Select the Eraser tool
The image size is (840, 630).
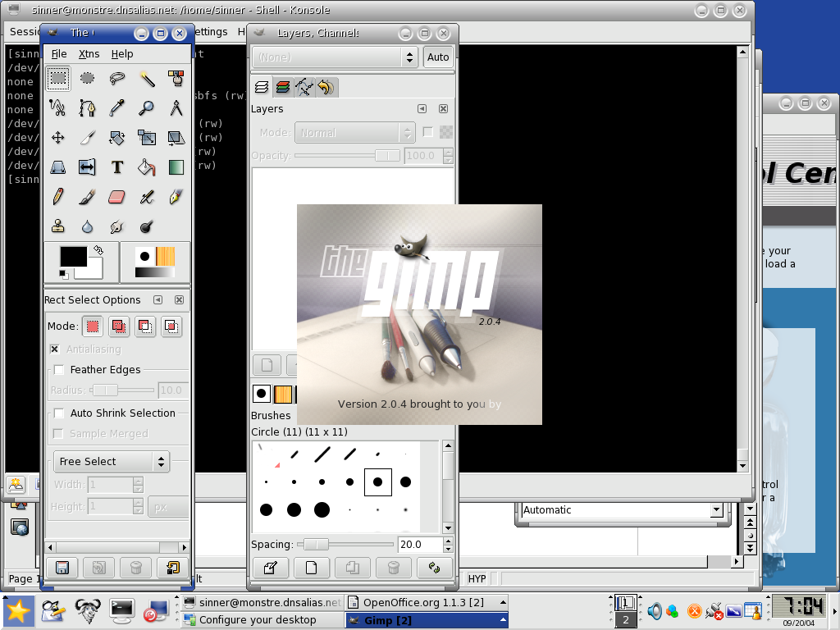pos(116,197)
